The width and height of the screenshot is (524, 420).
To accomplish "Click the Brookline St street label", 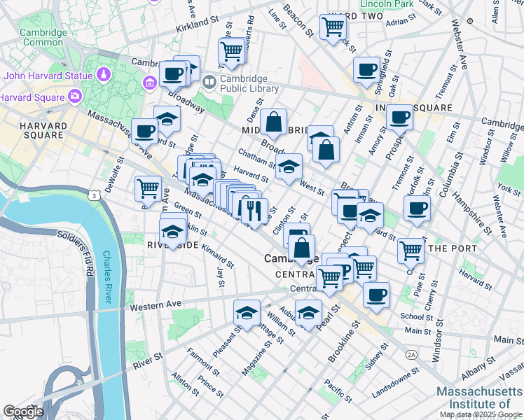I will click(345, 341).
